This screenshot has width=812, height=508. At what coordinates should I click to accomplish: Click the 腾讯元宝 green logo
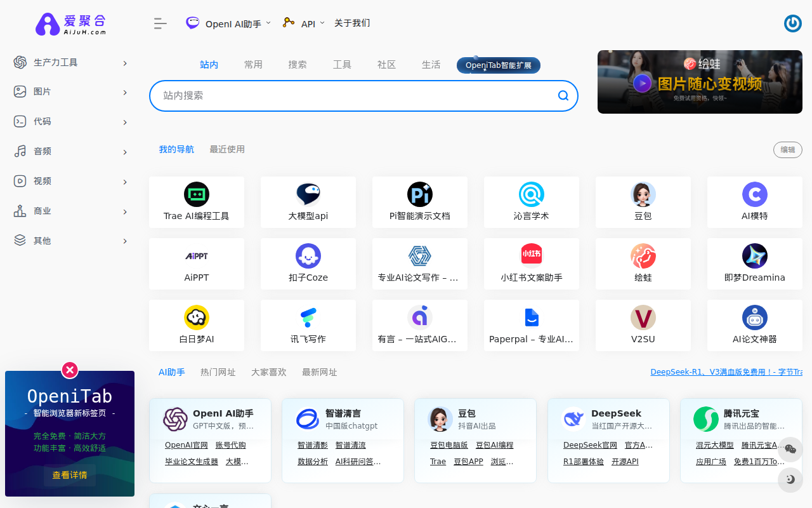click(706, 419)
